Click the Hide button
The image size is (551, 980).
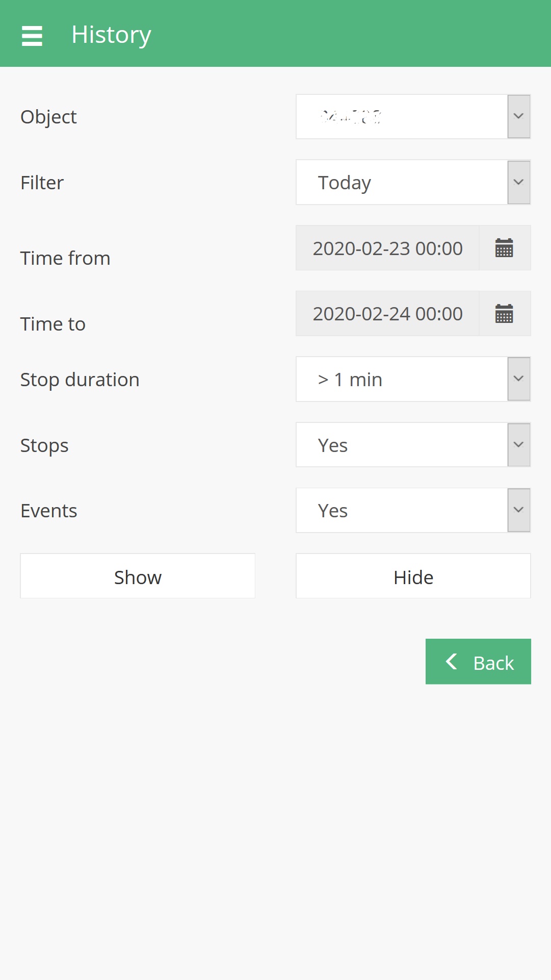[x=413, y=576]
